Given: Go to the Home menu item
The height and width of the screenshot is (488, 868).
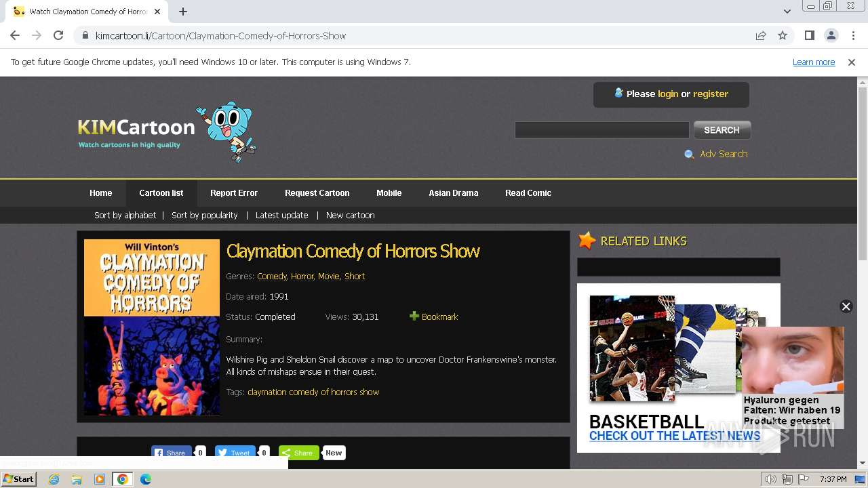Looking at the screenshot, I should [101, 193].
